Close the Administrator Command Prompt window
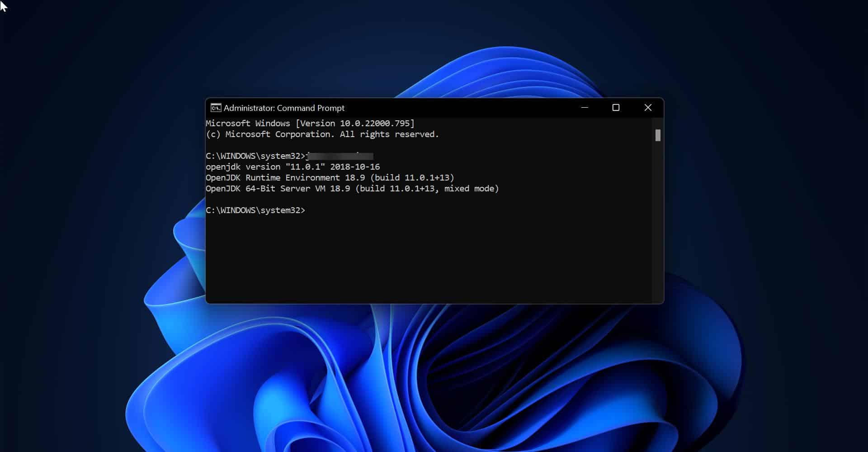The image size is (868, 452). (x=648, y=108)
